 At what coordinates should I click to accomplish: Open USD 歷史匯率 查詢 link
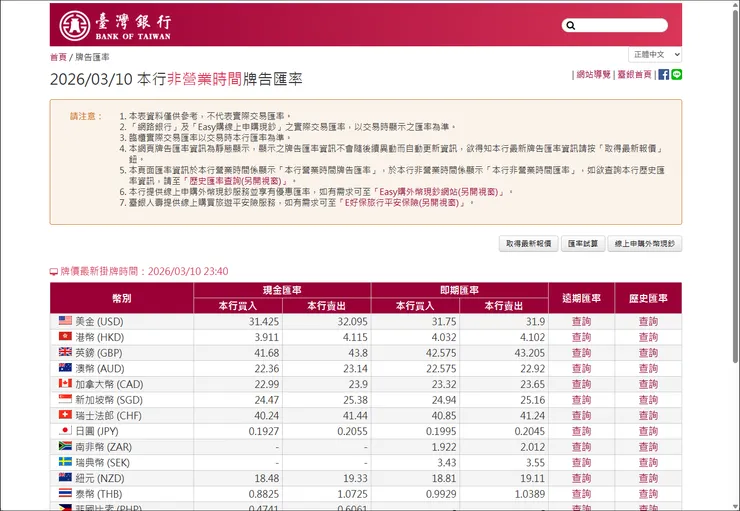(648, 321)
